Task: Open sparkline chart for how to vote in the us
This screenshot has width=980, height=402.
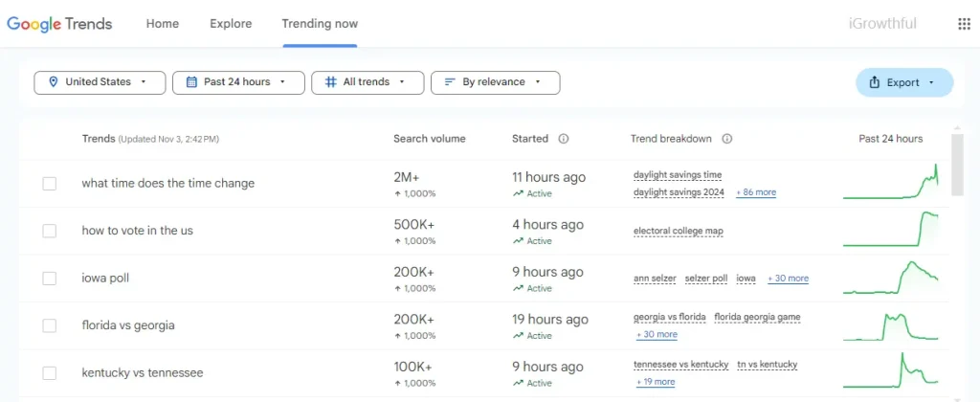Action: 891,230
